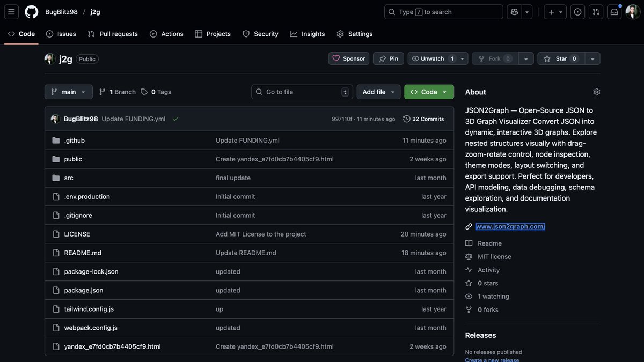Open the .env.production file

[x=87, y=197]
